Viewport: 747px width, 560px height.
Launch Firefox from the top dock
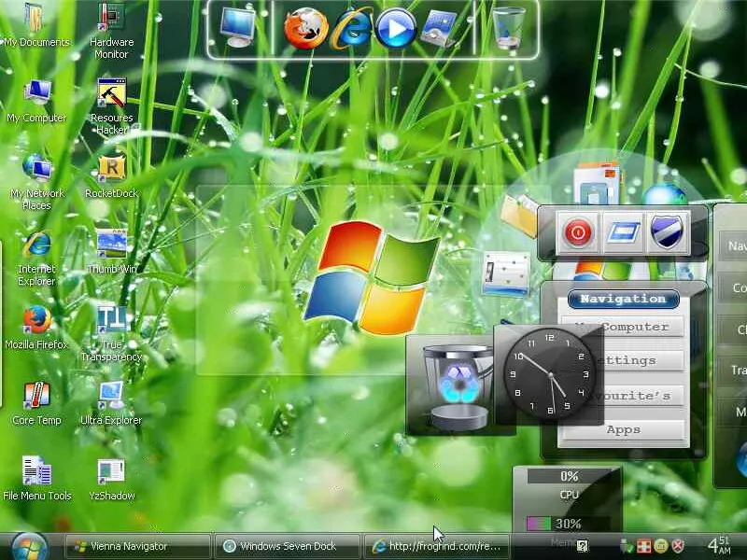coord(305,29)
